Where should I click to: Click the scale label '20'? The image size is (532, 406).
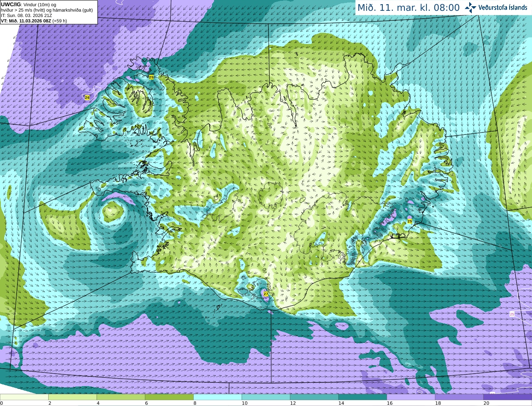[x=486, y=403]
